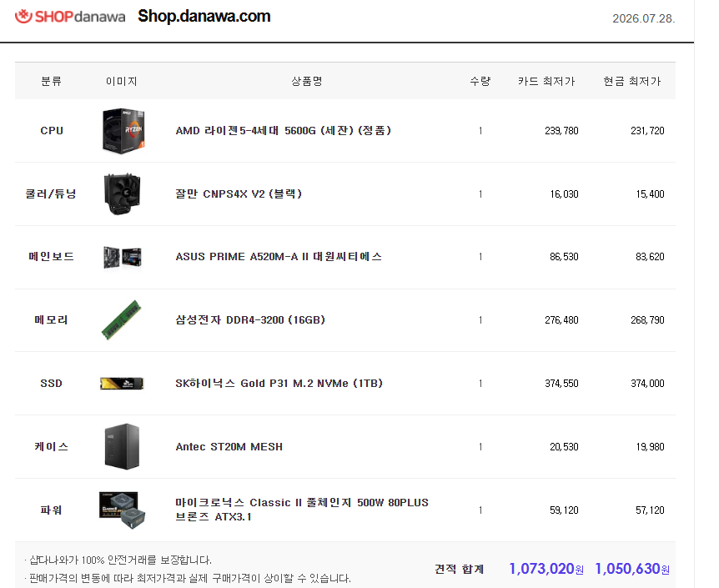Open product Antec ST20M MESH
Image resolution: width=719 pixels, height=588 pixels.
(x=229, y=447)
